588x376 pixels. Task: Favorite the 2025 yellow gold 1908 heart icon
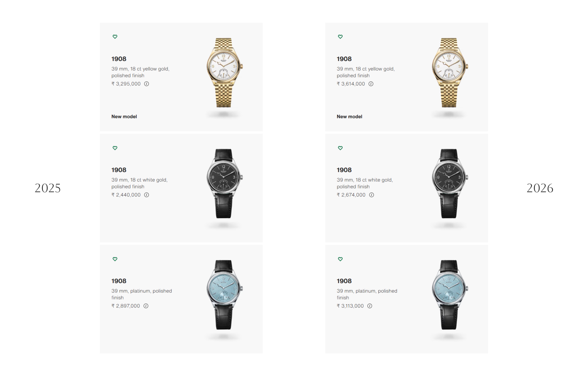(x=115, y=37)
